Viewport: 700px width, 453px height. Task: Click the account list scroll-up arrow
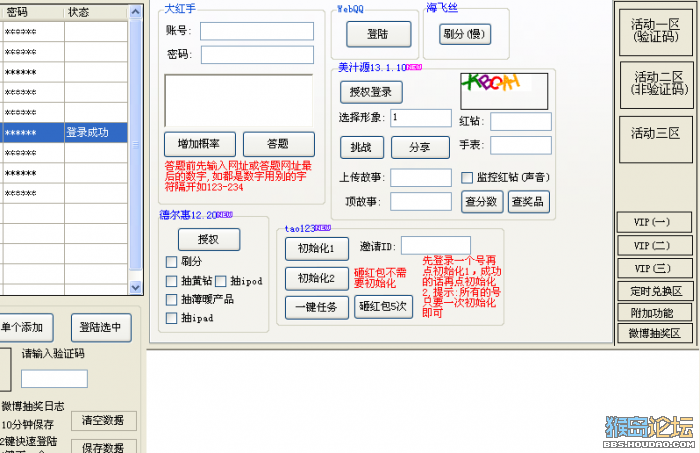[136, 12]
